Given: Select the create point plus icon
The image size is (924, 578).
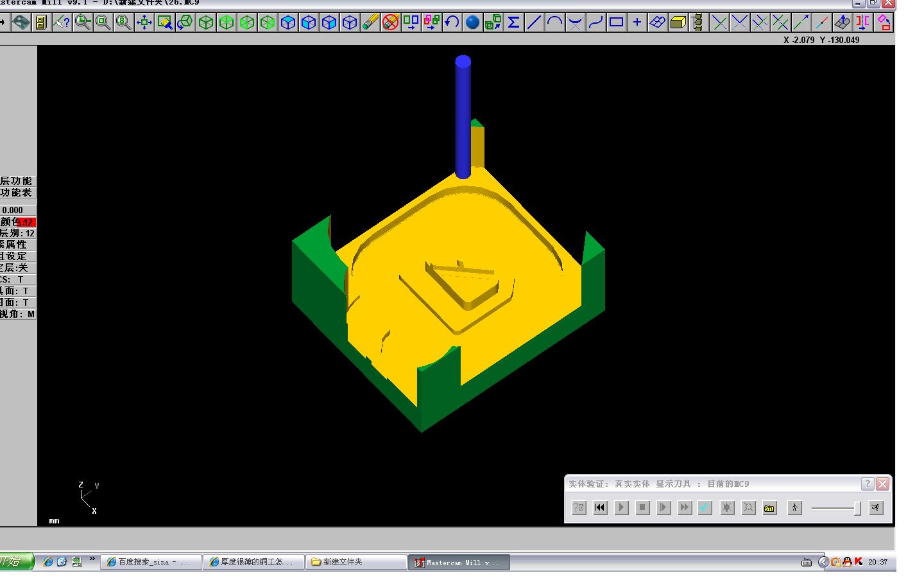Looking at the screenshot, I should coord(637,22).
